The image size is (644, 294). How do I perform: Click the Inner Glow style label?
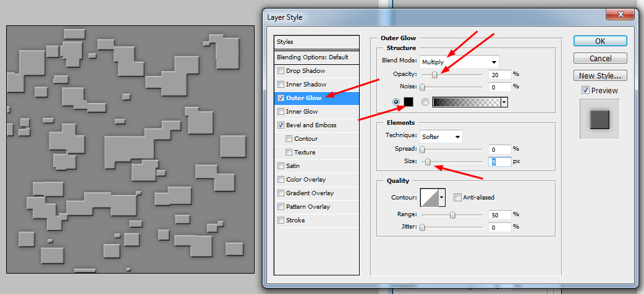[x=302, y=111]
